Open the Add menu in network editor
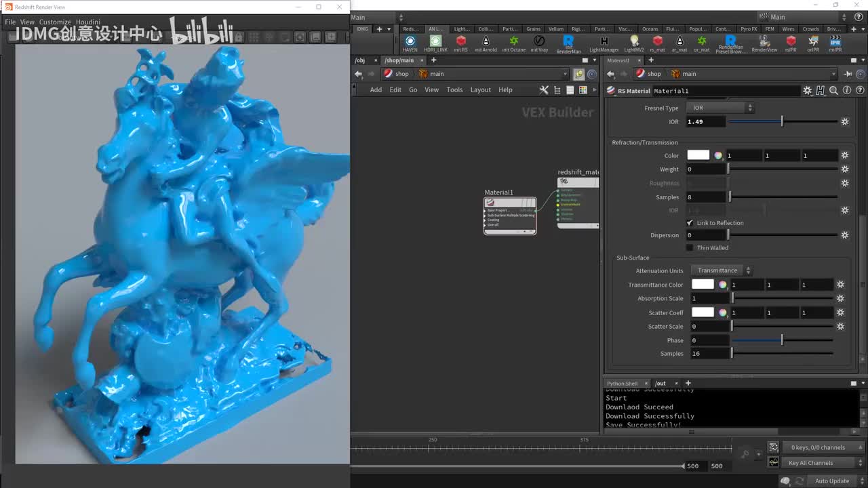868x488 pixels. 376,89
